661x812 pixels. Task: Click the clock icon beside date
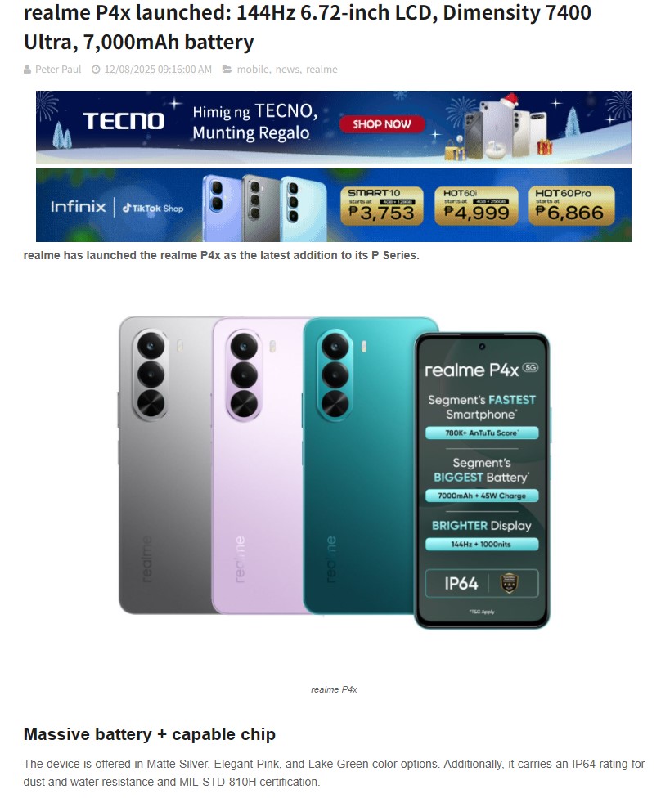point(96,70)
